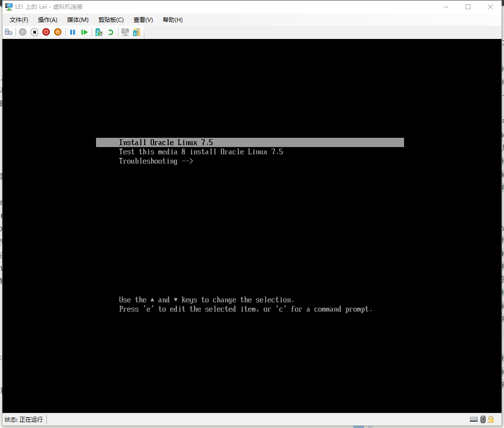Open the 剪贴板(C) menu

[111, 20]
